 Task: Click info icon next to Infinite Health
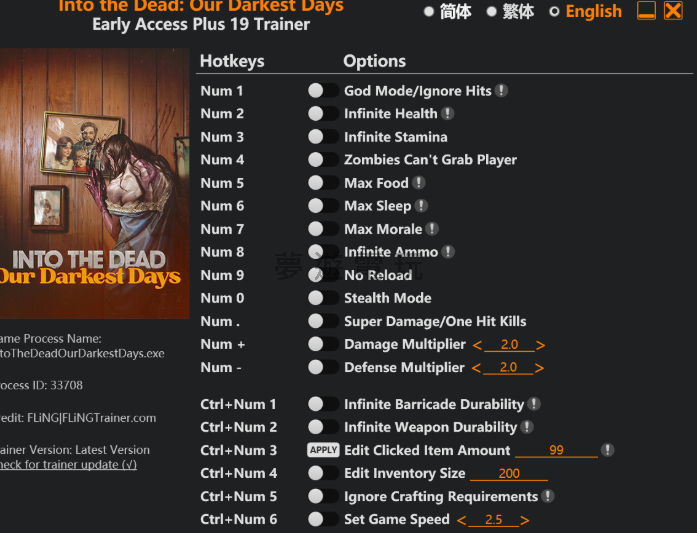(x=447, y=114)
